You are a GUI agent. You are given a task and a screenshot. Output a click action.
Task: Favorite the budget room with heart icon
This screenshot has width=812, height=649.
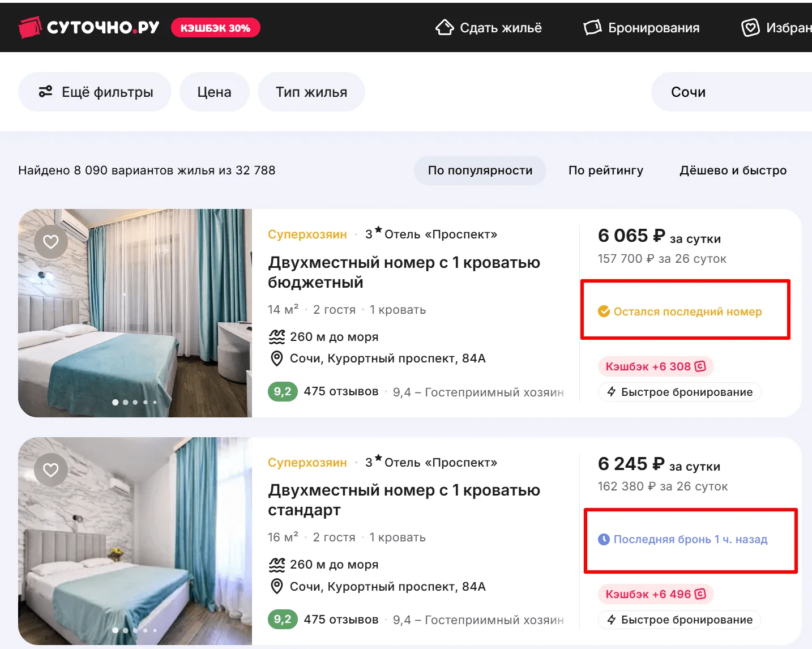pyautogui.click(x=51, y=242)
